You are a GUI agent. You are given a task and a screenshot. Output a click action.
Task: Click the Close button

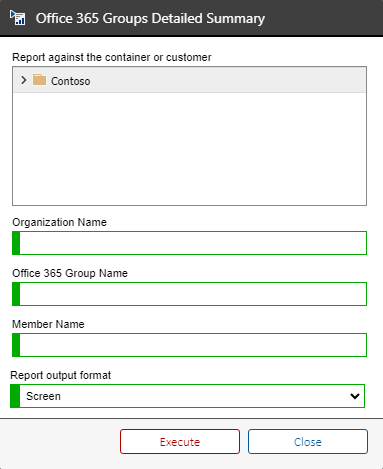(308, 442)
